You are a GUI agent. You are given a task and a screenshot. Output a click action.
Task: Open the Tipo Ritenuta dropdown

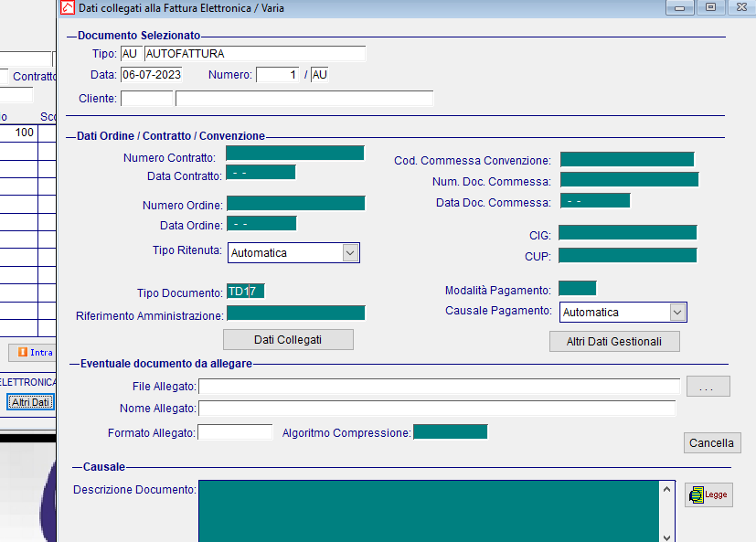tap(350, 252)
